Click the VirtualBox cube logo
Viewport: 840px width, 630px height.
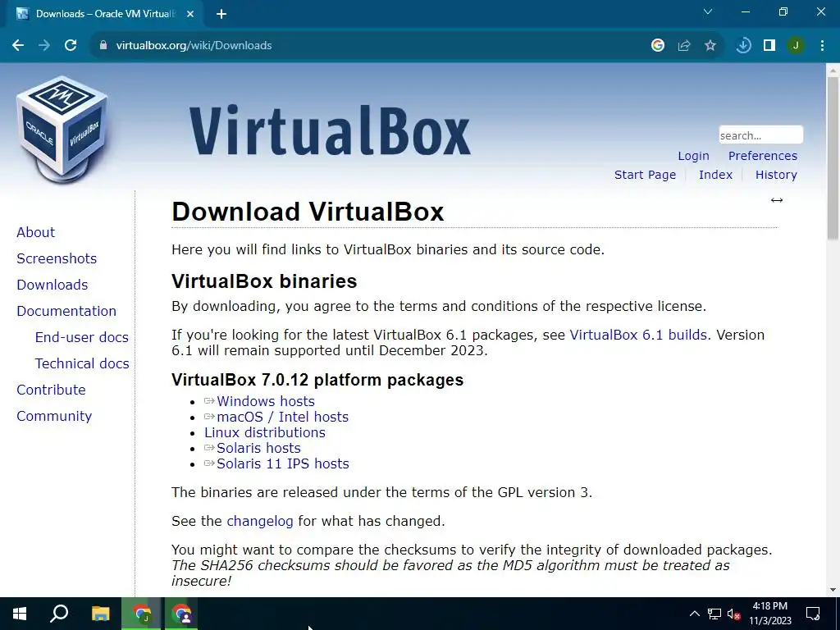62,129
